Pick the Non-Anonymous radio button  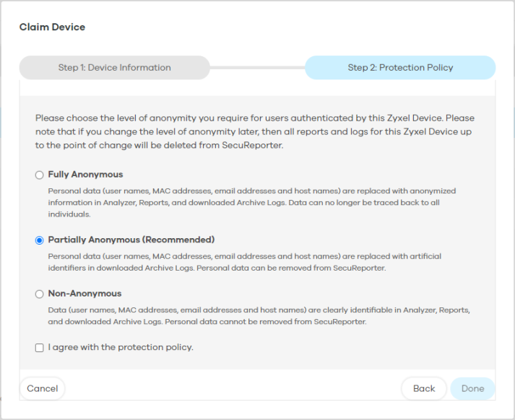tap(40, 294)
